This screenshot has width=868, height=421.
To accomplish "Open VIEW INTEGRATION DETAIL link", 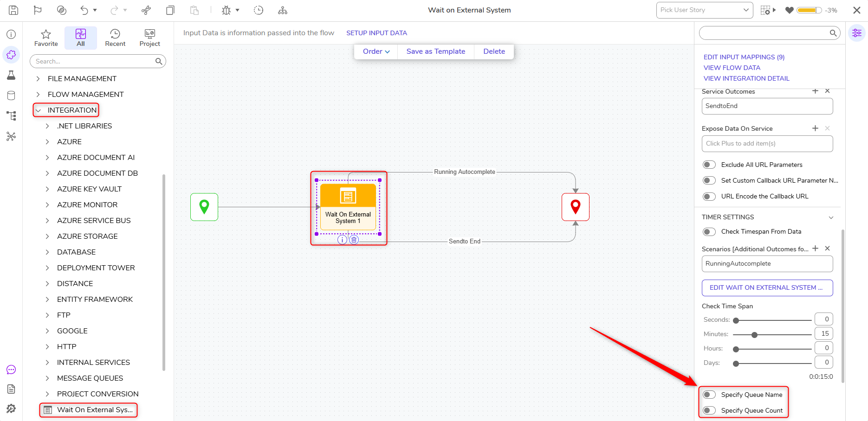I will pos(746,78).
